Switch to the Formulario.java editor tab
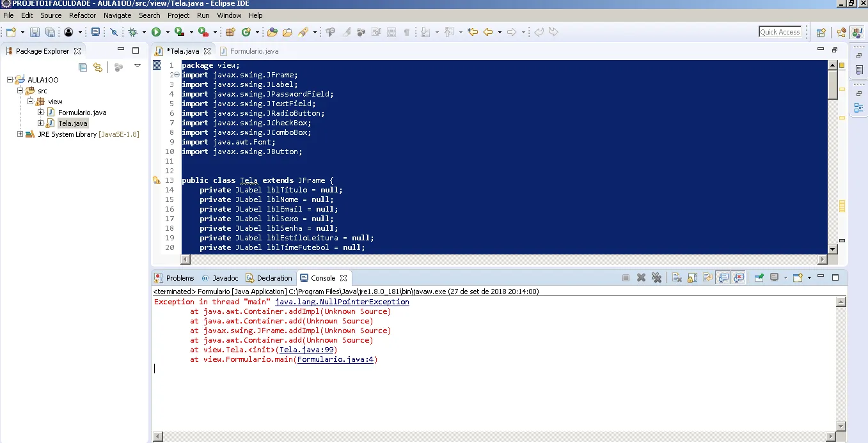 (253, 51)
